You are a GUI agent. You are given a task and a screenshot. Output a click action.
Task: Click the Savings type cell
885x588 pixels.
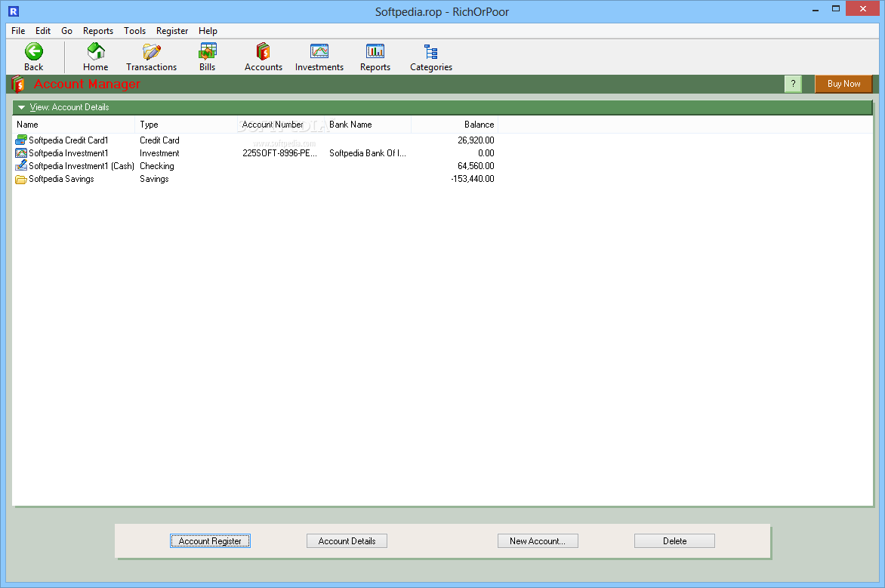[x=154, y=179]
